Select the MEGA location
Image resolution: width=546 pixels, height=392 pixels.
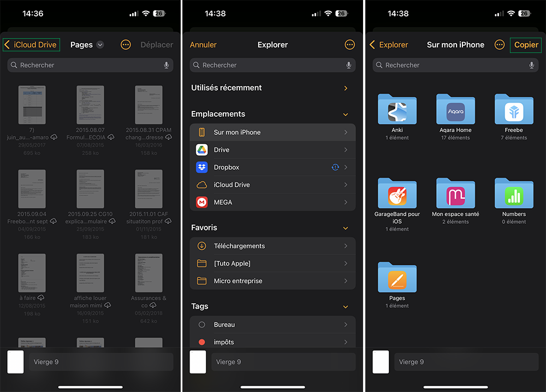click(x=272, y=202)
